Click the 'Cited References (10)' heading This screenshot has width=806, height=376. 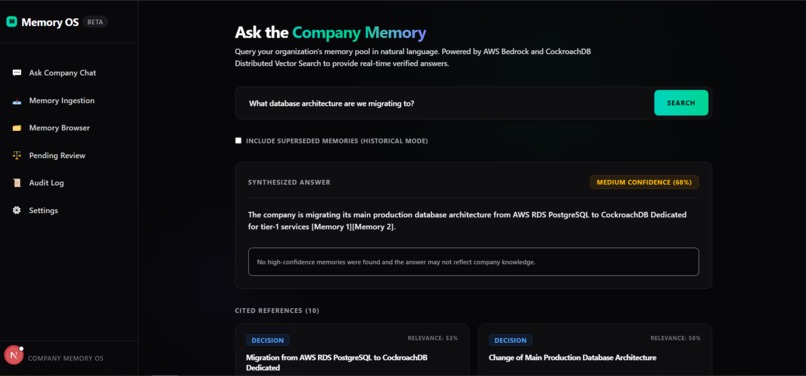pos(277,311)
